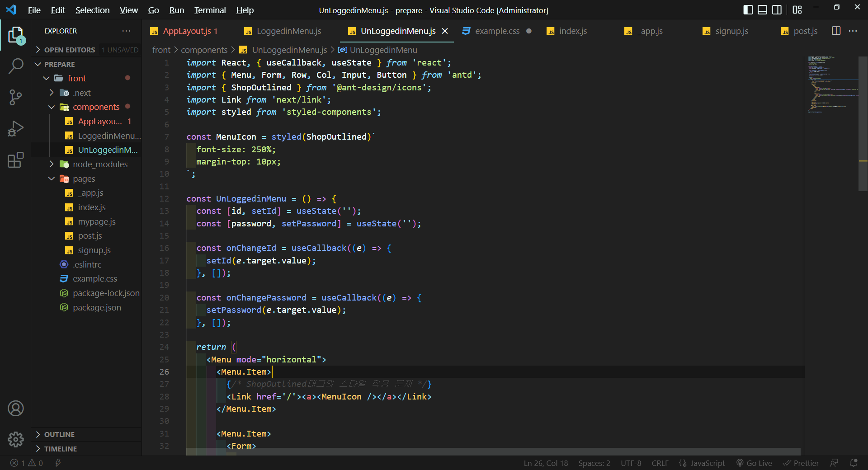Open the Manage gear settings
Image resolution: width=868 pixels, height=470 pixels.
(16, 439)
